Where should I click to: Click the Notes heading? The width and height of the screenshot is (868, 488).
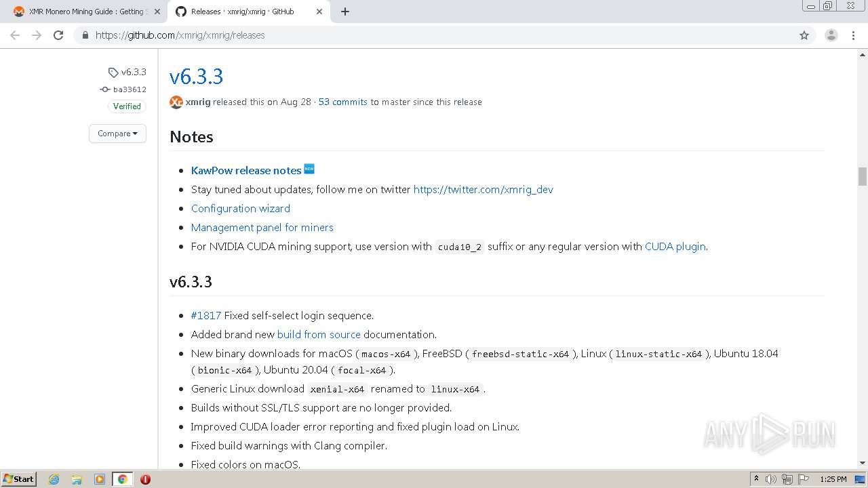pos(191,136)
